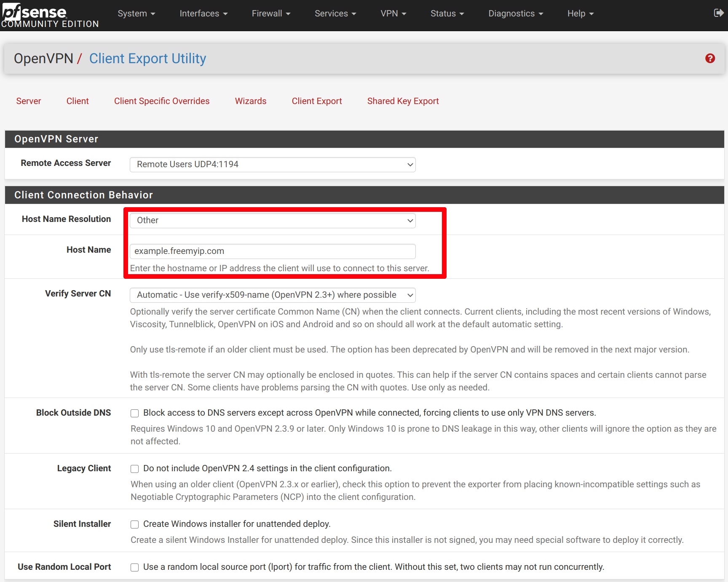
Task: Click the Remote Access Server label
Action: [x=66, y=163]
